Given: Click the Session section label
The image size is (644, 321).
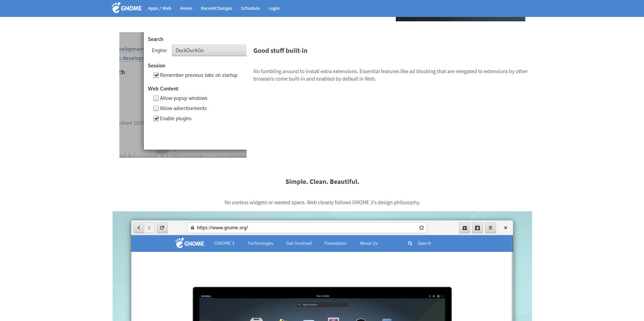Looking at the screenshot, I should coord(157,66).
